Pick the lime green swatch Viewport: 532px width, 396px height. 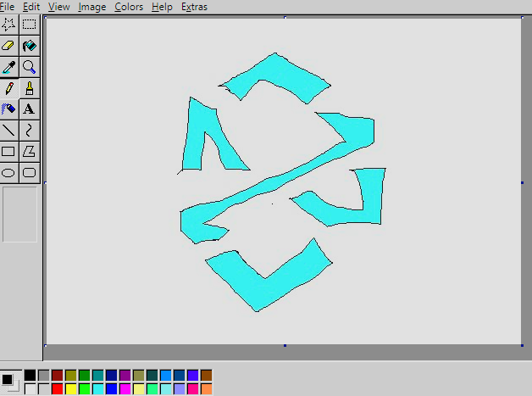(85, 389)
